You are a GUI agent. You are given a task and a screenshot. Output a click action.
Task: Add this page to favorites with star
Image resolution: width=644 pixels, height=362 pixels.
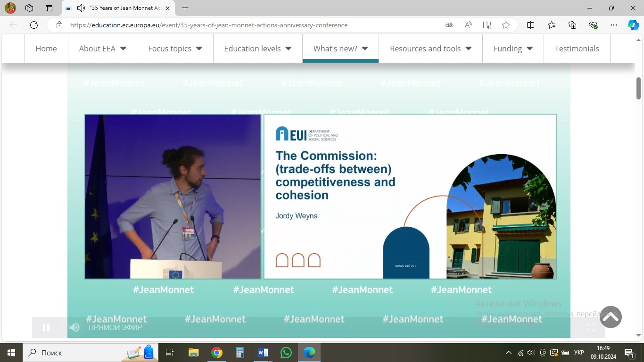click(506, 25)
